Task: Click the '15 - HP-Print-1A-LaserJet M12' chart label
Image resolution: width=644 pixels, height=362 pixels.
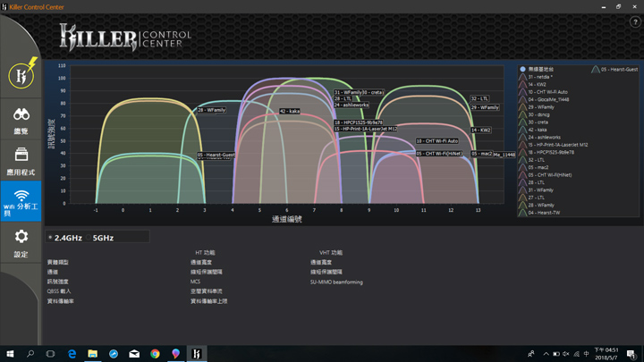Action: pos(365,129)
